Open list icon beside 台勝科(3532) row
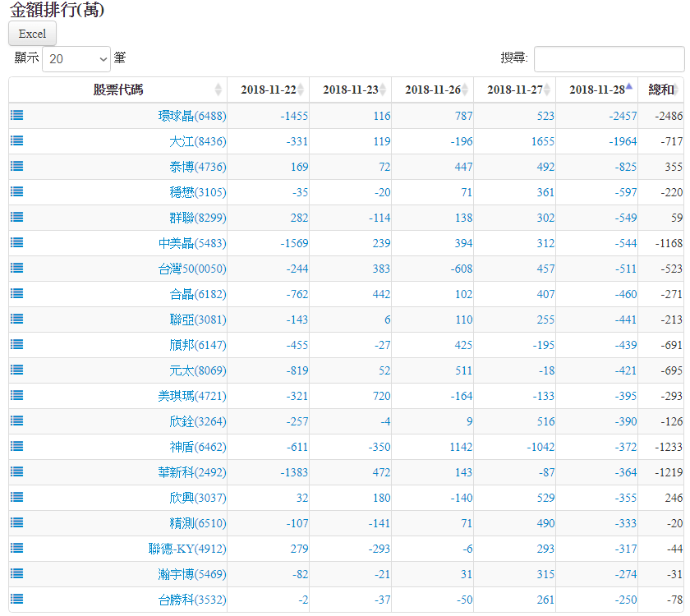The height and width of the screenshot is (616, 690). pos(16,600)
